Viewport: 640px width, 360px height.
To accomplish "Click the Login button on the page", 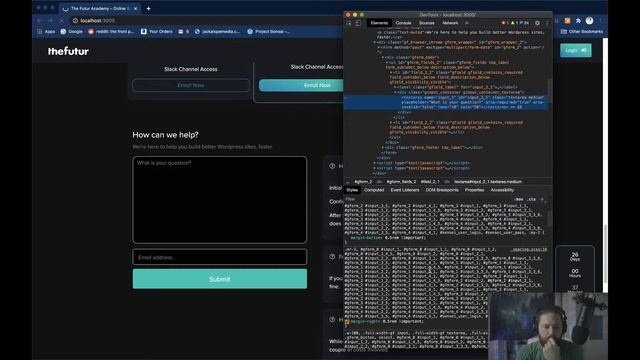I will tap(576, 50).
